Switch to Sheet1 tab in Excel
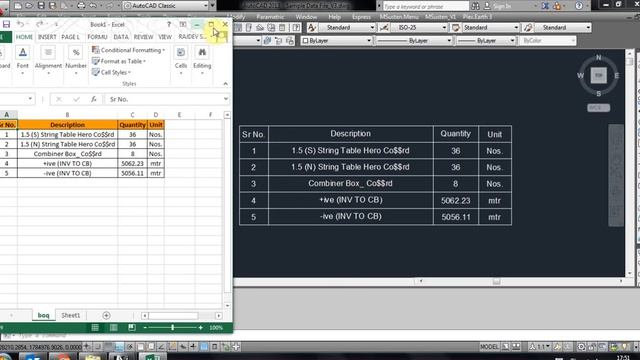Image resolution: width=640 pixels, height=360 pixels. coord(71,316)
